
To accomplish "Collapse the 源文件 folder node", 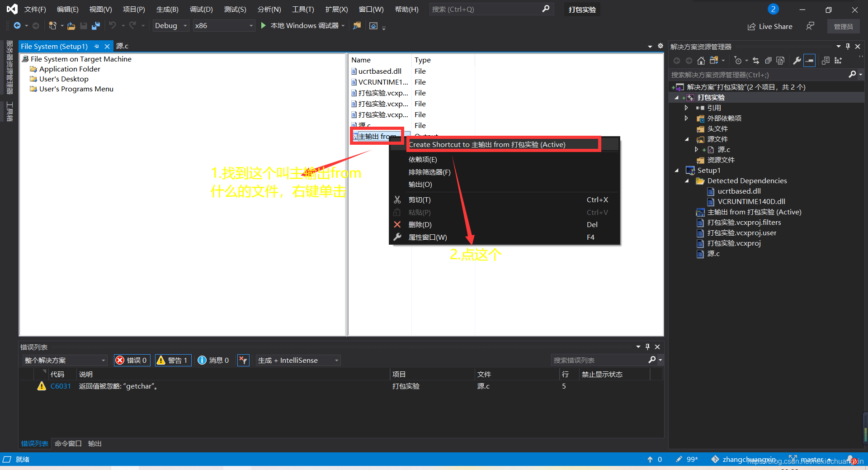I will [687, 139].
